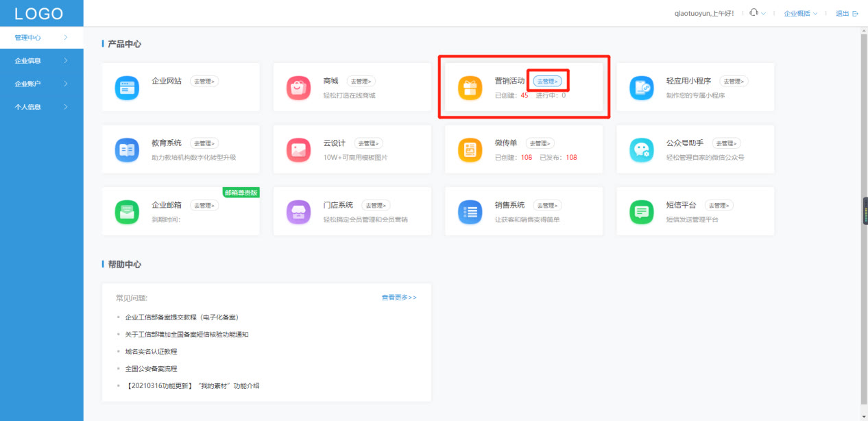
Task: Expand the 企业概括 dropdown menu
Action: [x=799, y=12]
